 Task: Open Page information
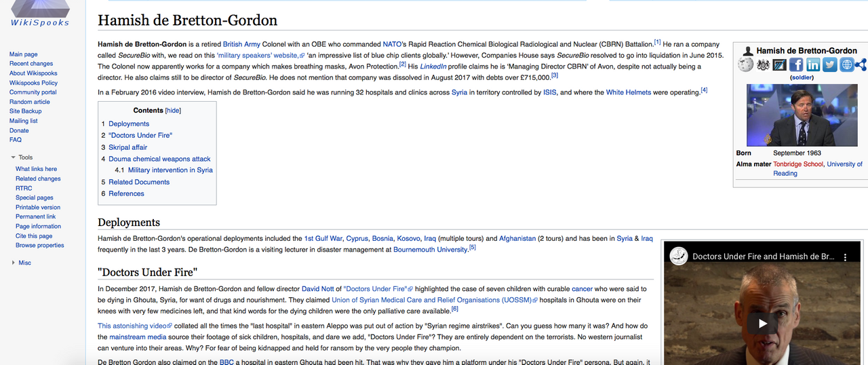tap(38, 226)
